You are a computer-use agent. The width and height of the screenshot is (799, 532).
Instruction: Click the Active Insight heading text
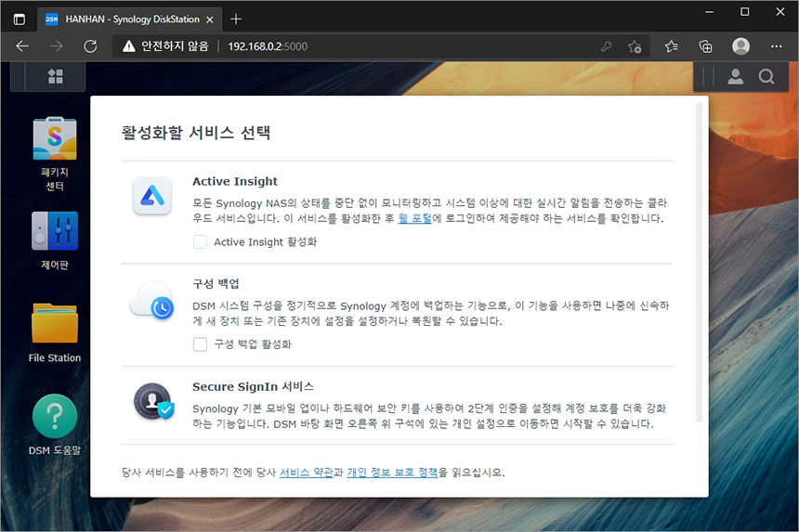(235, 181)
